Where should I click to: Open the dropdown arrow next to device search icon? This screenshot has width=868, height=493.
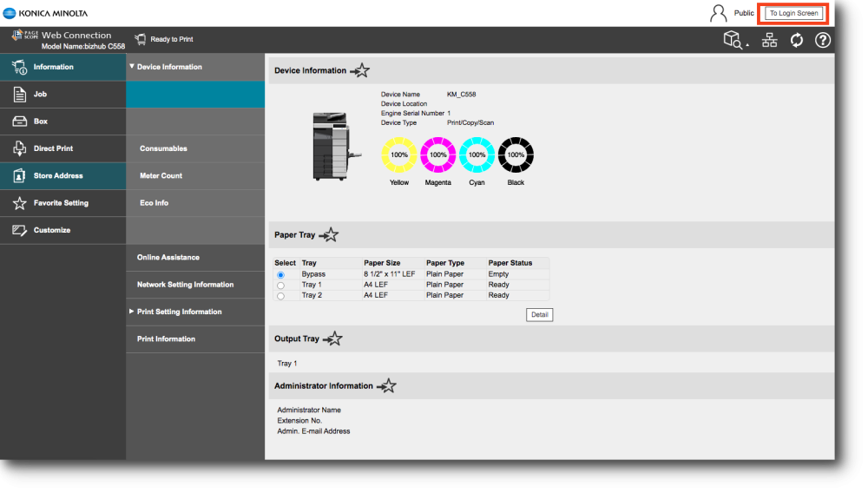747,45
